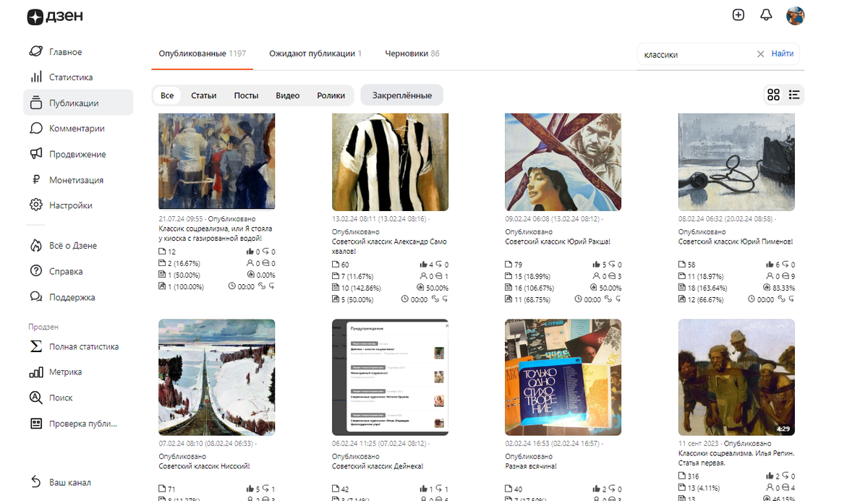Clear the search field with the X icon
The width and height of the screenshot is (868, 501).
(x=760, y=53)
